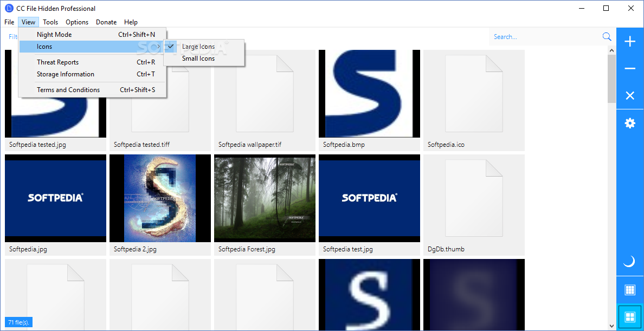Switch to small grid view icon
Screen dimensions: 644x331
(629, 290)
